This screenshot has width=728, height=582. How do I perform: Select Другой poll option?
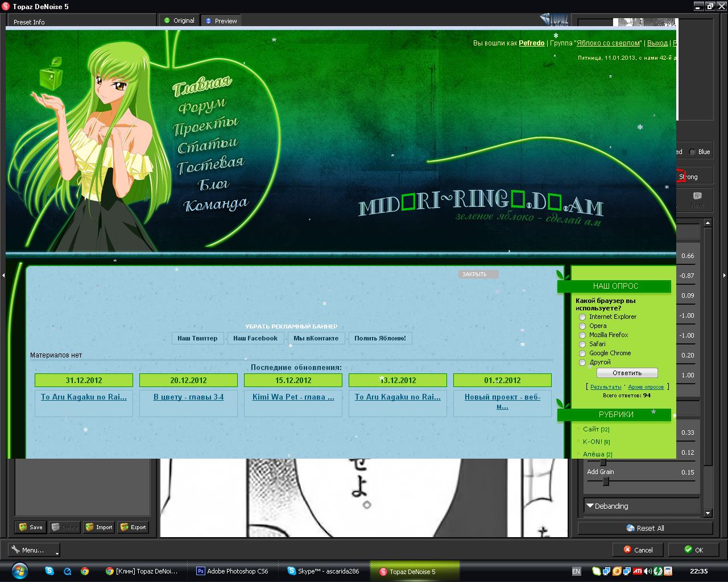582,363
